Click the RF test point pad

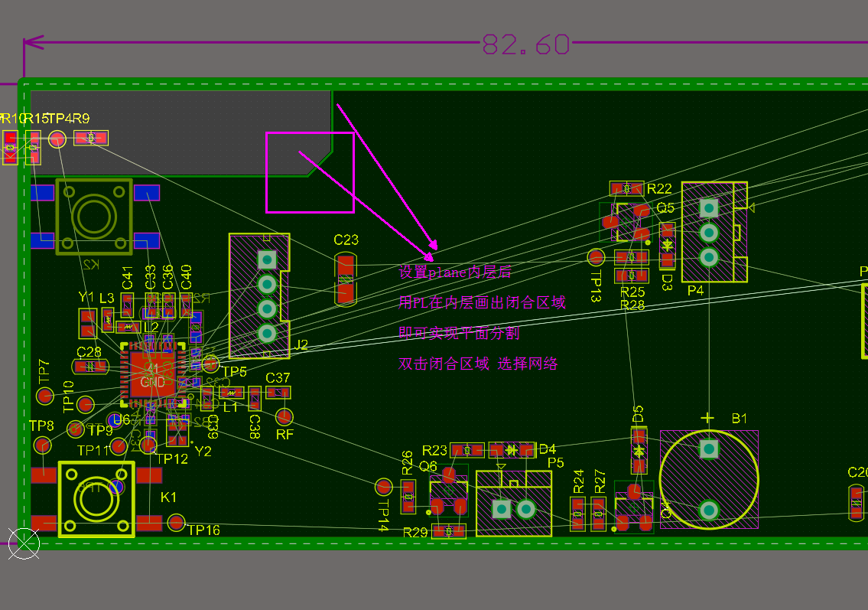284,416
